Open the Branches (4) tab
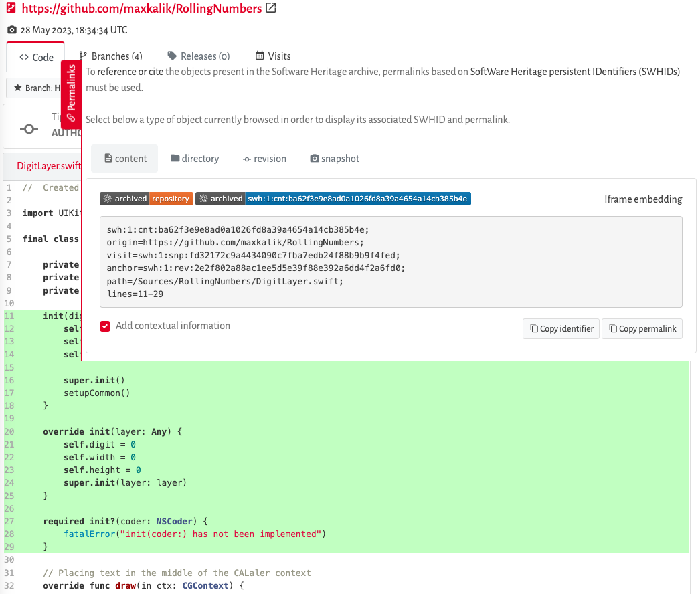Image resolution: width=700 pixels, height=594 pixels. [x=110, y=56]
